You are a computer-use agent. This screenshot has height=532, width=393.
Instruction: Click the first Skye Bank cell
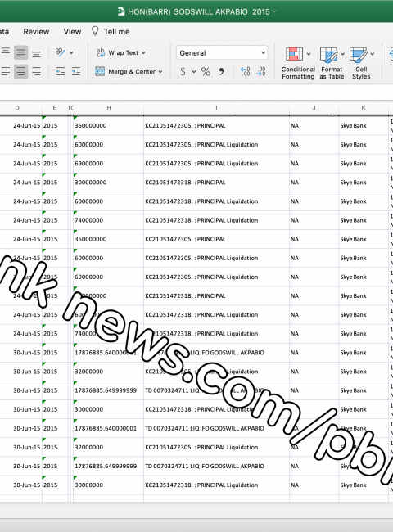coord(364,125)
